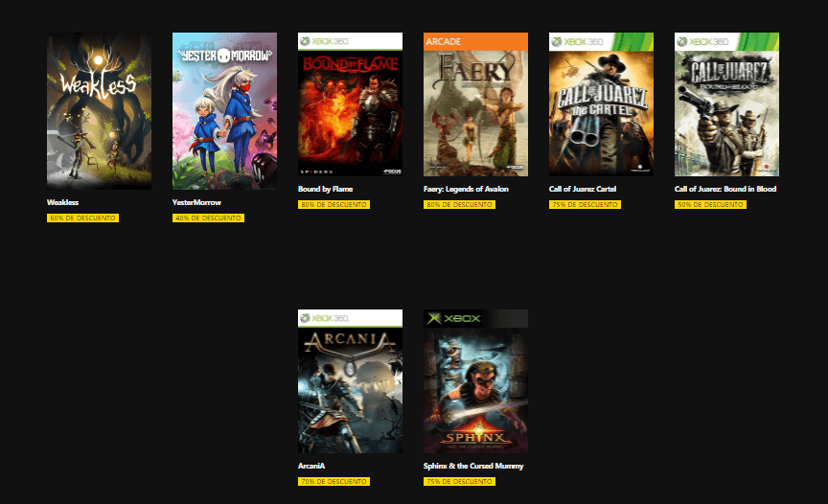The height and width of the screenshot is (504, 828).
Task: Open Sphinx & the Cursed Mummy cover
Action: pyautogui.click(x=475, y=381)
